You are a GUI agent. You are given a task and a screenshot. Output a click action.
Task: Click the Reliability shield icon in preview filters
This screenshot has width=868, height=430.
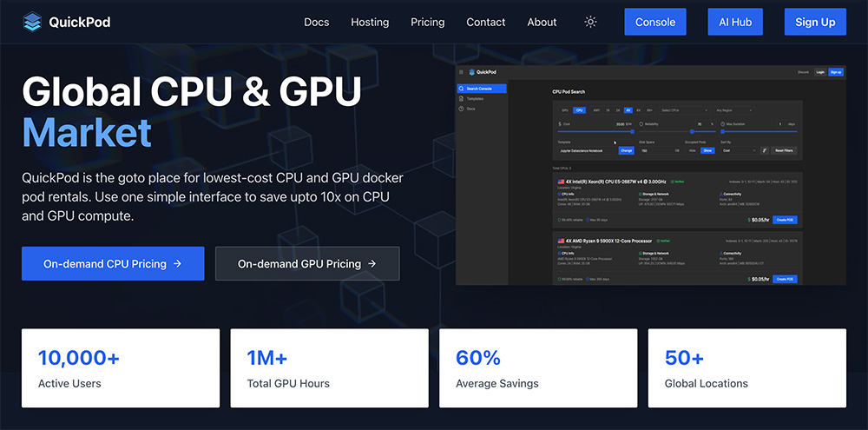click(x=641, y=124)
